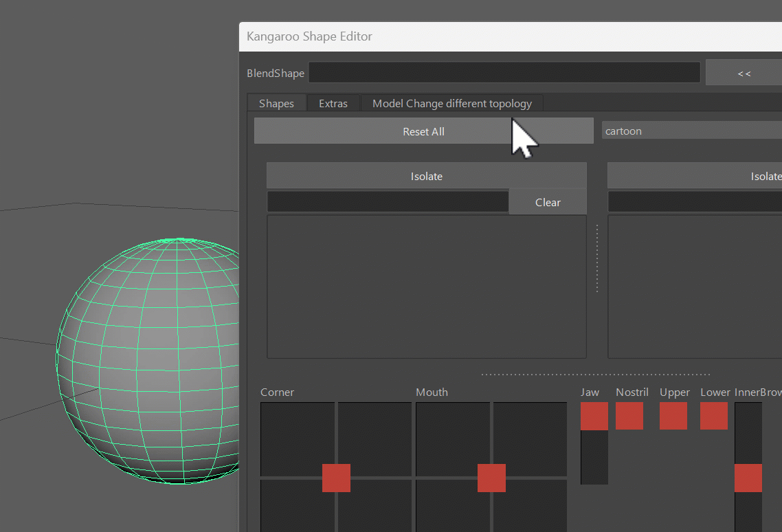
Task: Click the right Isolate button
Action: (x=695, y=176)
